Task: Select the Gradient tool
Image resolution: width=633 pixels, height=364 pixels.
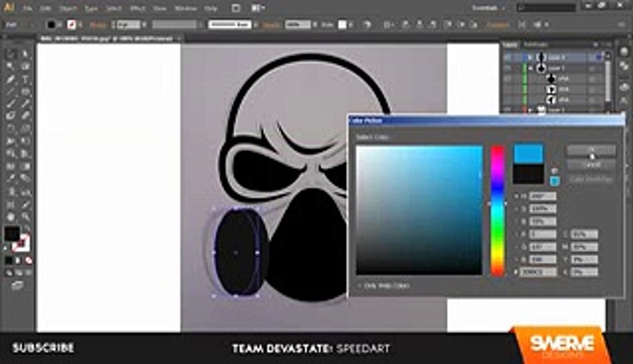Action: tap(25, 166)
